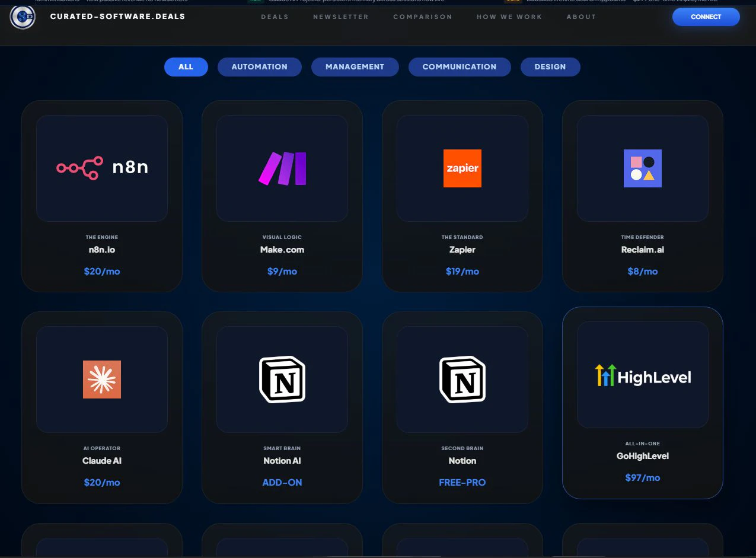Open the n8n logo card image

(x=102, y=168)
